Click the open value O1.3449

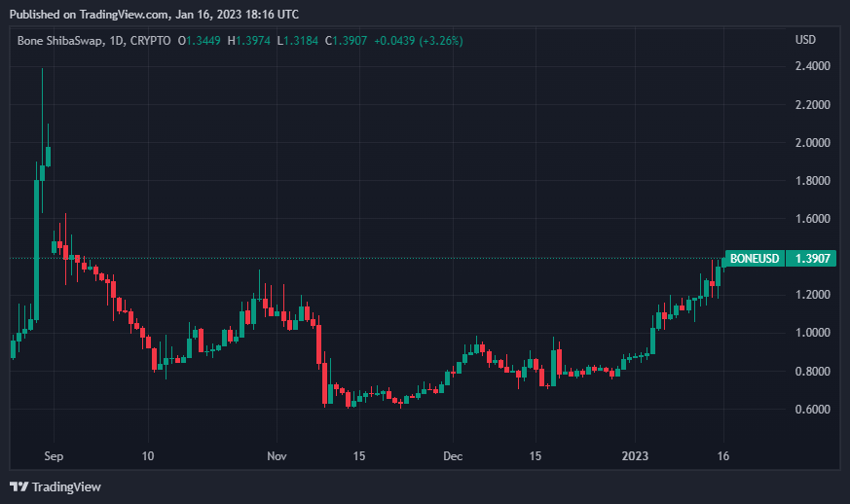[x=199, y=41]
